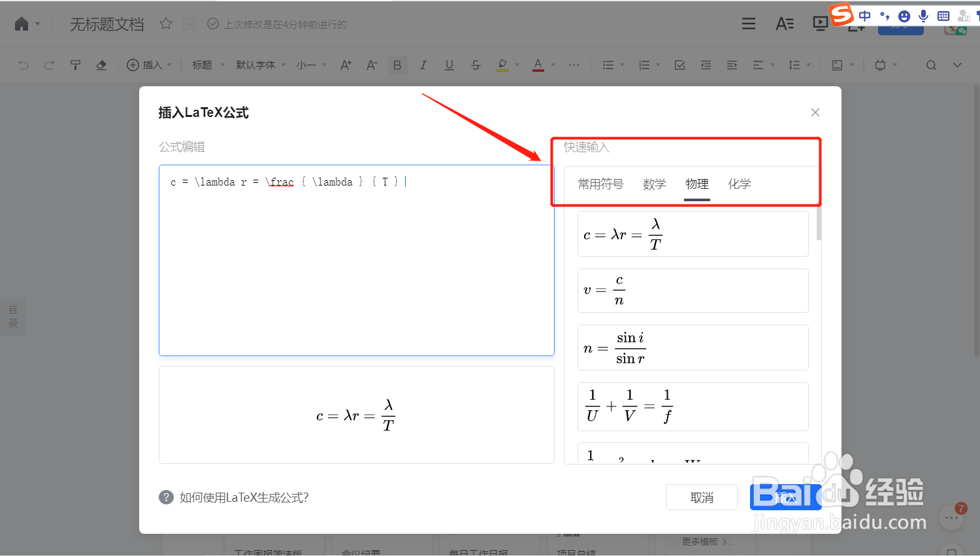Activate Sogou voice input microphone
The width and height of the screenshot is (980, 556).
(923, 16)
